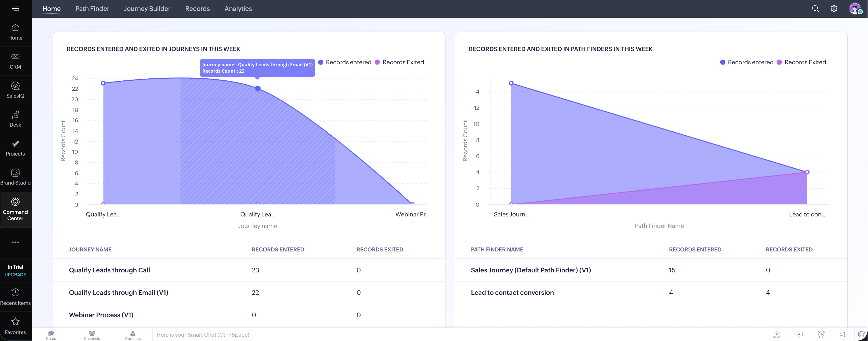This screenshot has width=868, height=341.
Task: Click the UPGRADE link
Action: 15,275
